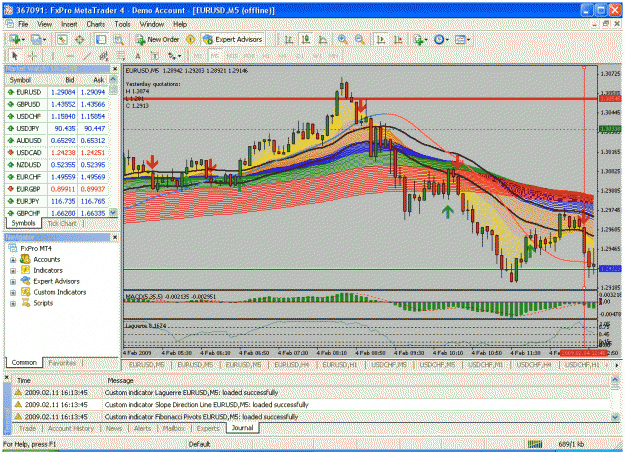
Task: Select the USDCAD row in Market Watch
Action: click(57, 153)
